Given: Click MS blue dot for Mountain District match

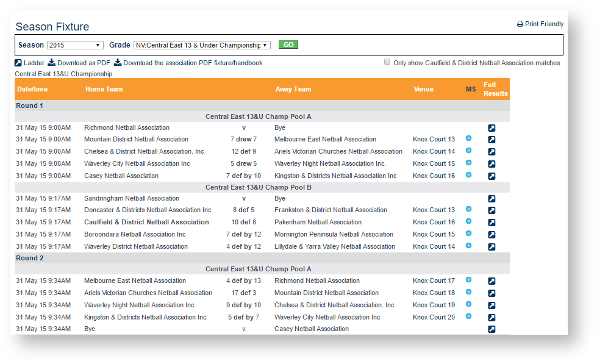Looking at the screenshot, I should [469, 138].
